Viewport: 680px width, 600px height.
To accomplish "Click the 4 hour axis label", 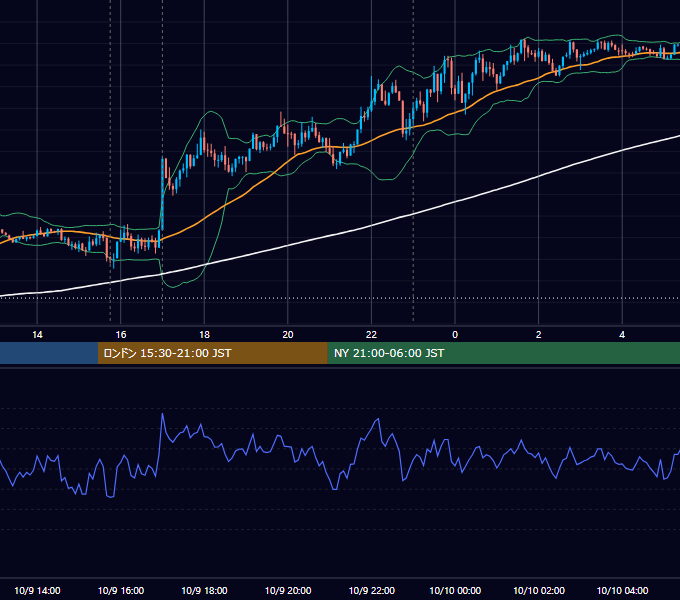I will point(622,335).
